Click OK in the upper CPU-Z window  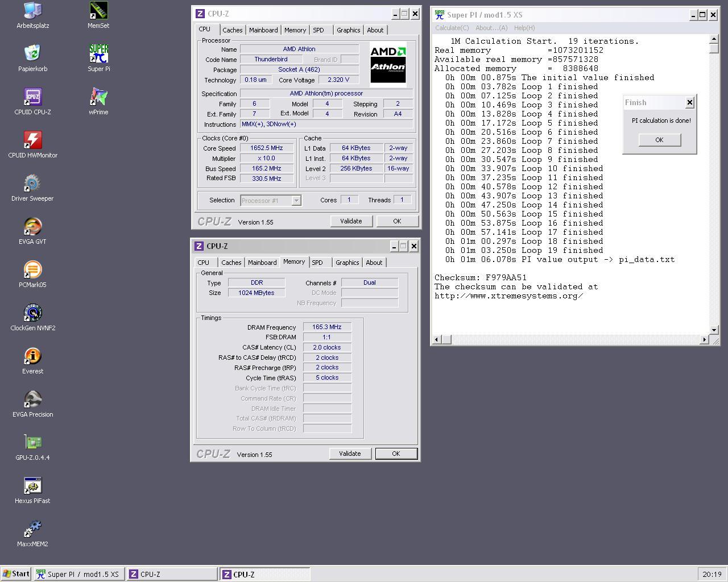point(397,221)
